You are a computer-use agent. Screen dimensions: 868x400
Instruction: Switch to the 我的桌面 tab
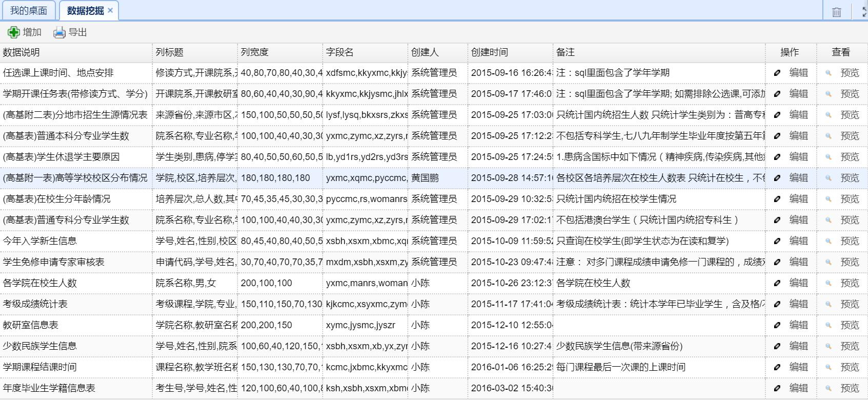(x=29, y=11)
